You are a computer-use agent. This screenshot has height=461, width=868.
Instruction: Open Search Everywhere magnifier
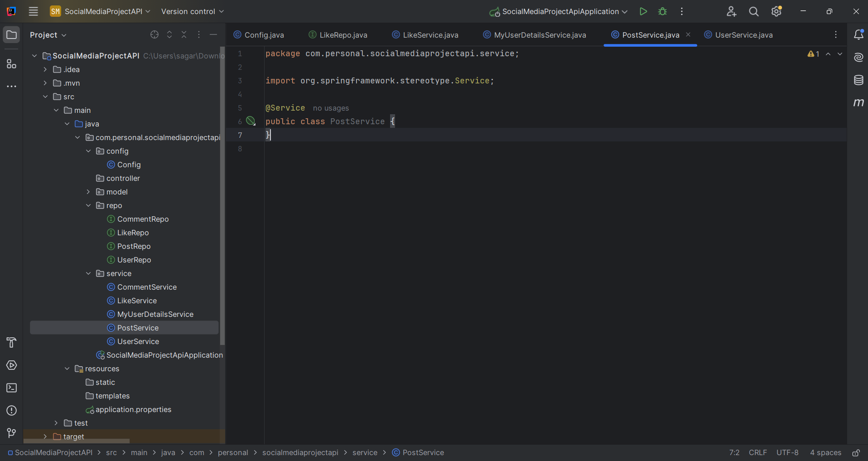click(753, 11)
